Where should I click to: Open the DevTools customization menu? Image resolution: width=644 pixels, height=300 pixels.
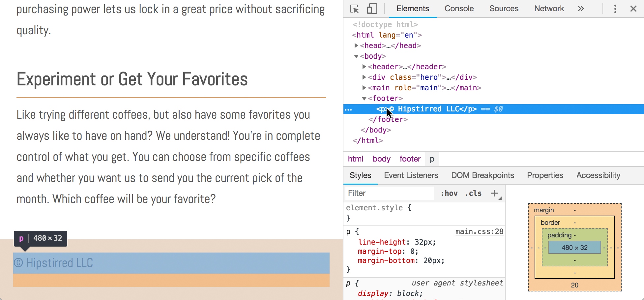(x=615, y=9)
